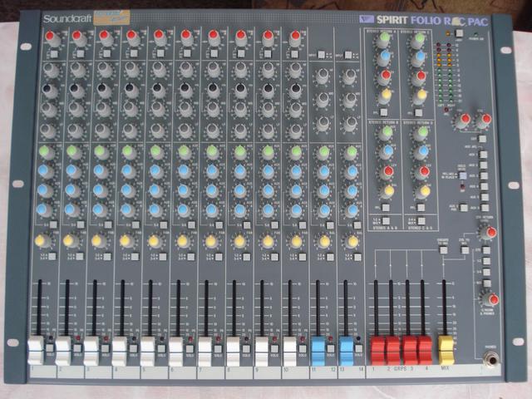Adjust Stereo Return B yellow knob
Screen dimensions: 532x399
tap(387, 190)
